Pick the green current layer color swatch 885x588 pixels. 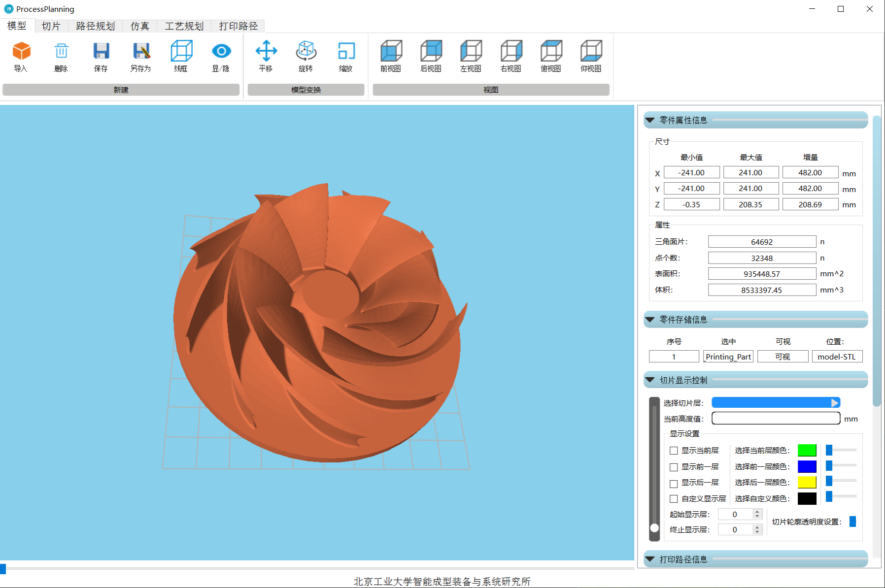[807, 450]
